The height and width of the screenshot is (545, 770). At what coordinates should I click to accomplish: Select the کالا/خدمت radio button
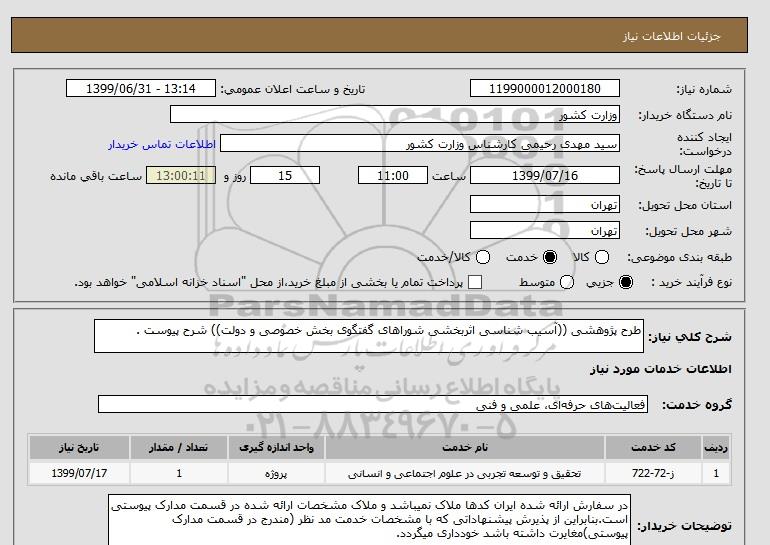point(483,257)
